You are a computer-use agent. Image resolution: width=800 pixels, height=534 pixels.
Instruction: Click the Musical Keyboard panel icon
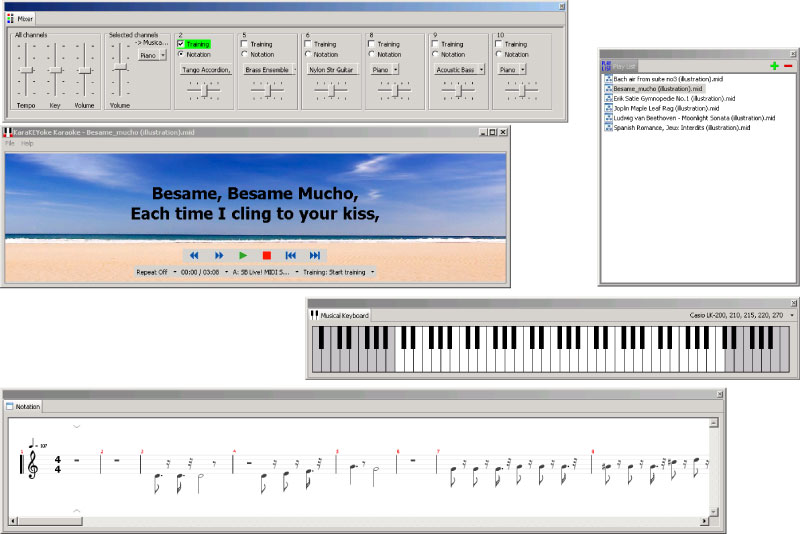314,315
